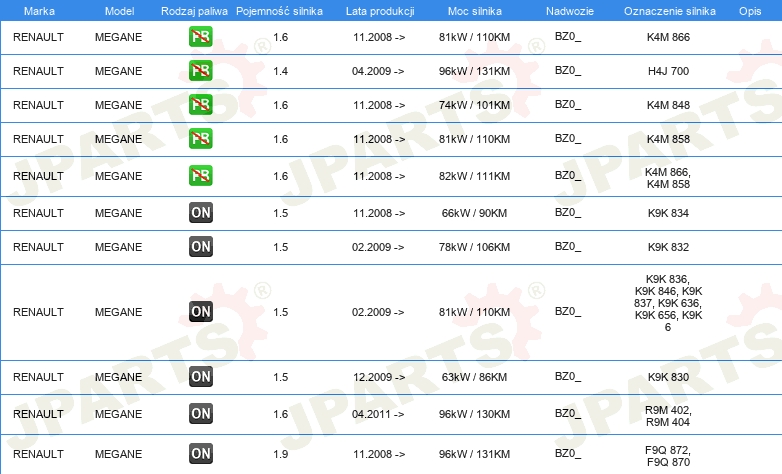The image size is (782, 474).
Task: Select the F9Q 872, F9Q 870 engine cell
Action: click(x=668, y=456)
